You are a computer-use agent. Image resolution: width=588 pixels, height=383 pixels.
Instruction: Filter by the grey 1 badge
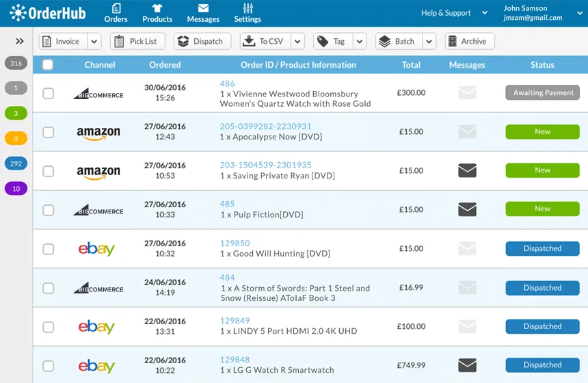click(x=16, y=88)
